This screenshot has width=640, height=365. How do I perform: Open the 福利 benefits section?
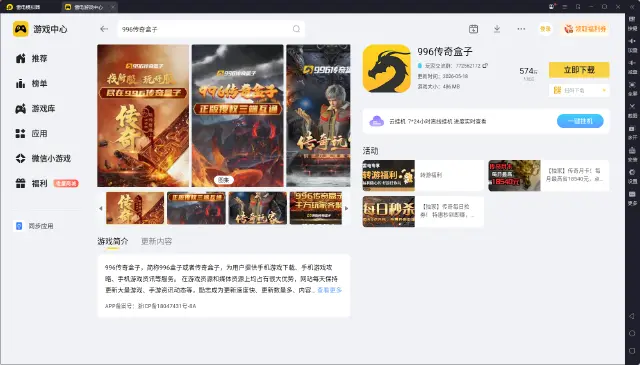32,183
